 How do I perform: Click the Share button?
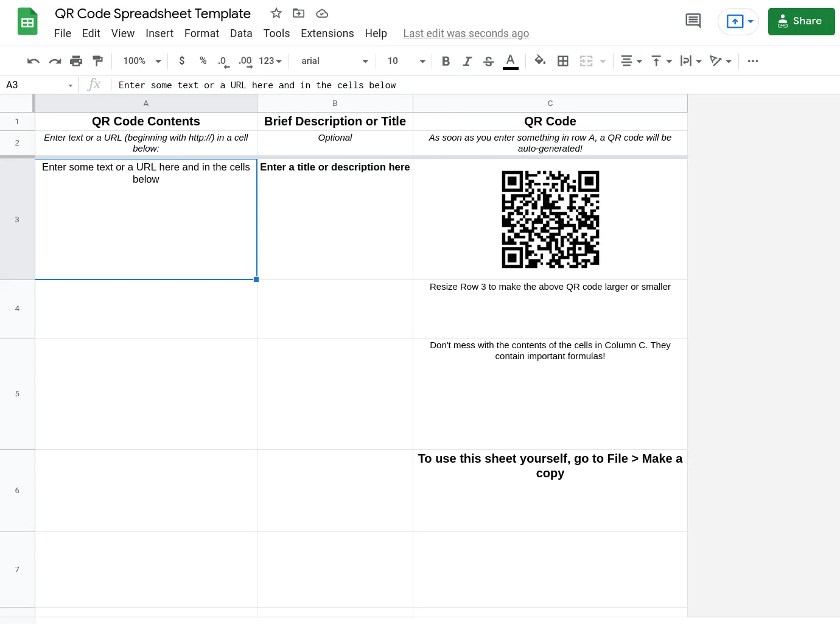(x=802, y=21)
